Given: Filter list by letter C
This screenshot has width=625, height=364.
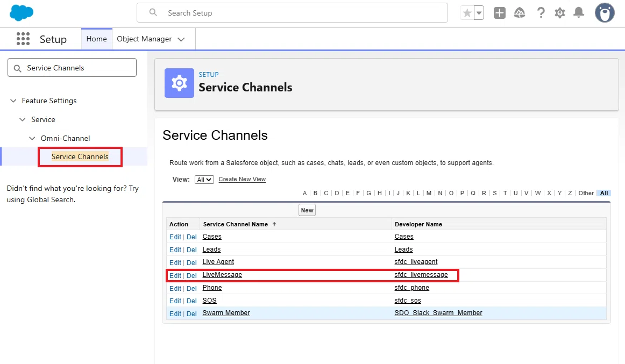Looking at the screenshot, I should 326,193.
